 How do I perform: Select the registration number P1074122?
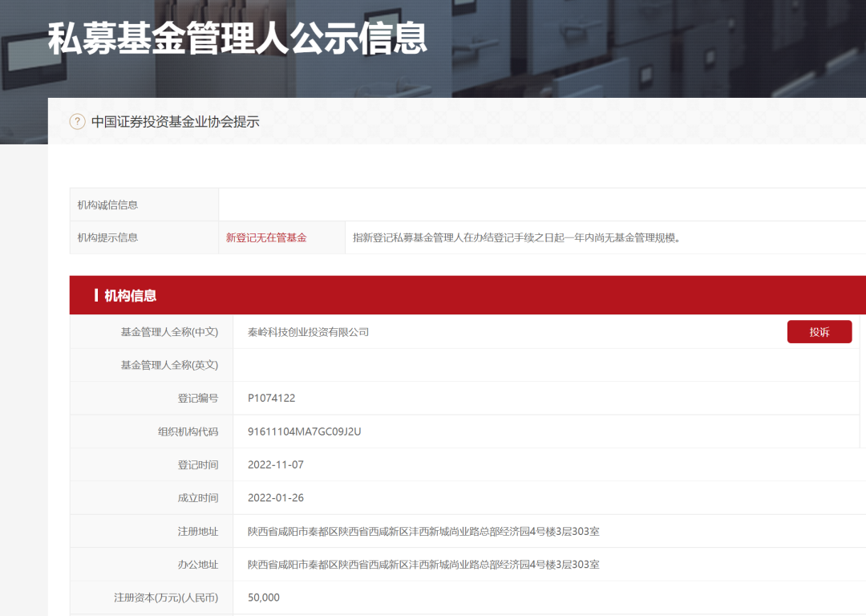pyautogui.click(x=272, y=398)
